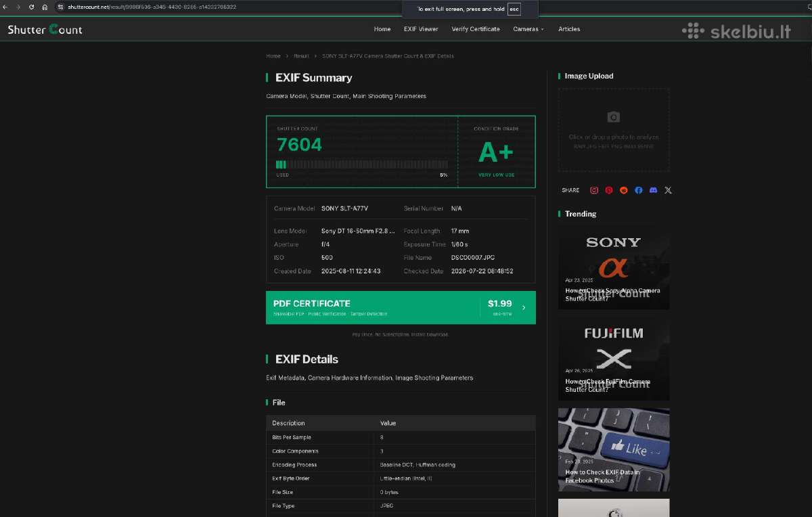The width and height of the screenshot is (812, 517).
Task: Click the shutter usage progress bar
Action: click(x=361, y=164)
